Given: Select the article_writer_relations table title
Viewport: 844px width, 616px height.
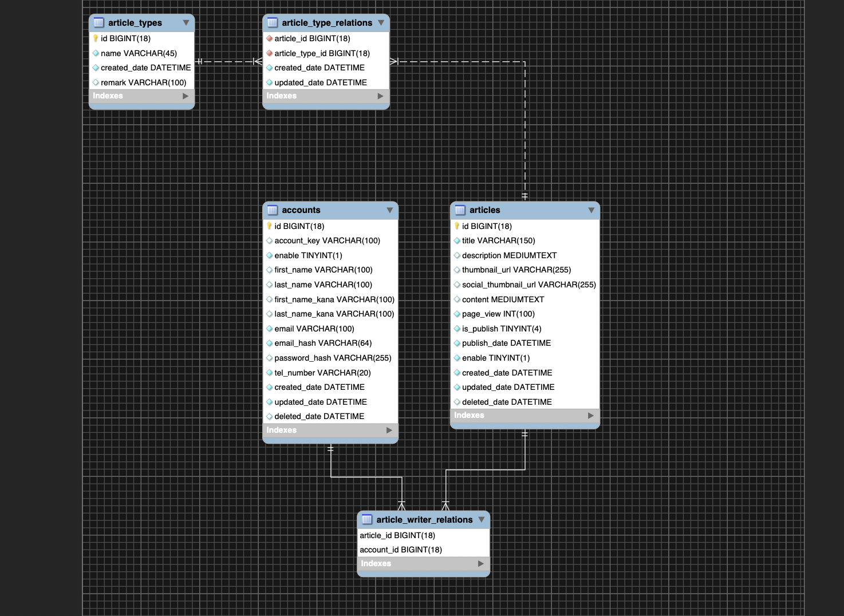Looking at the screenshot, I should click(x=424, y=520).
